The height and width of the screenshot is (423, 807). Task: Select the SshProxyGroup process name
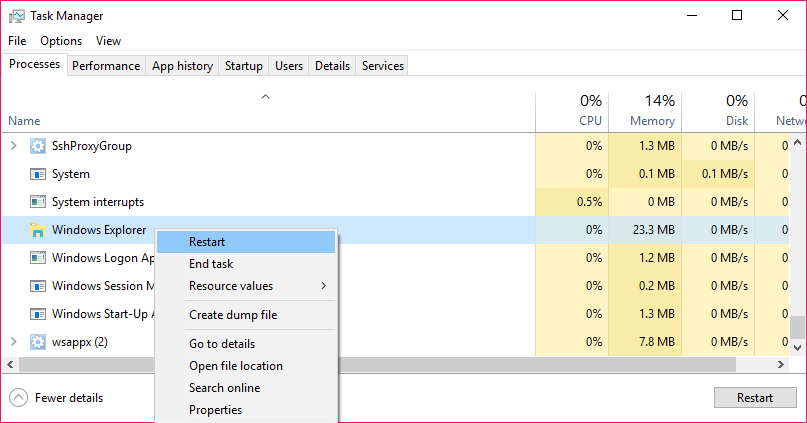92,146
